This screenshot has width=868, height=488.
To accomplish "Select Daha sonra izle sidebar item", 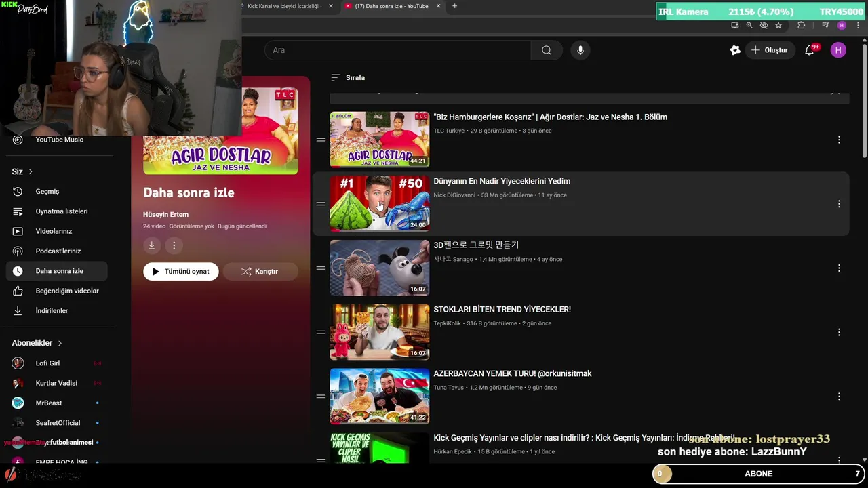I will (x=58, y=271).
